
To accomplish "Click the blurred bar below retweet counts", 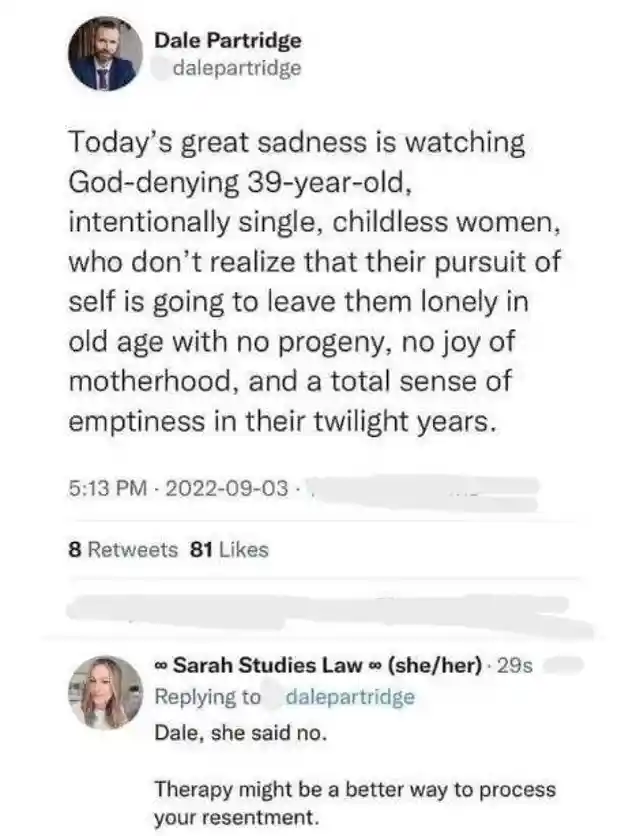I will 328,614.
